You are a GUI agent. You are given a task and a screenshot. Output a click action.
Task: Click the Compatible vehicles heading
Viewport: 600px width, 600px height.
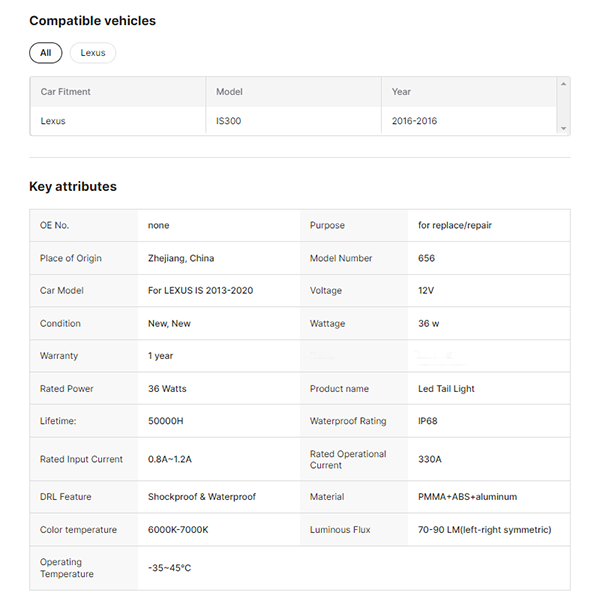pos(92,21)
